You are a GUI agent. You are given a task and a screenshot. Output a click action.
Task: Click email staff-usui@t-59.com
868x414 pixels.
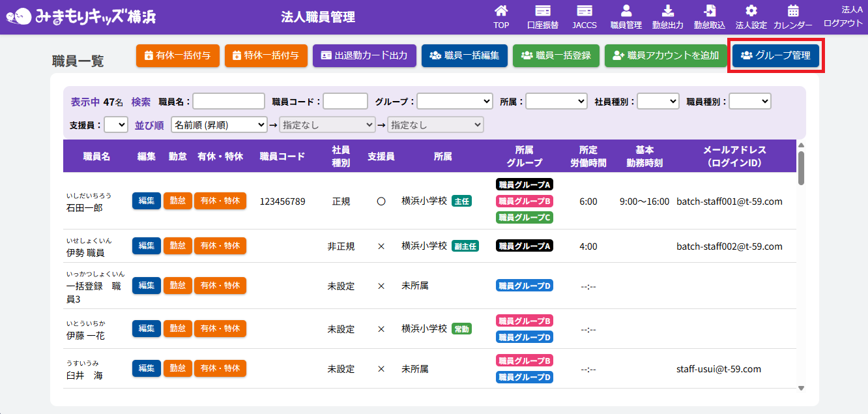[719, 369]
